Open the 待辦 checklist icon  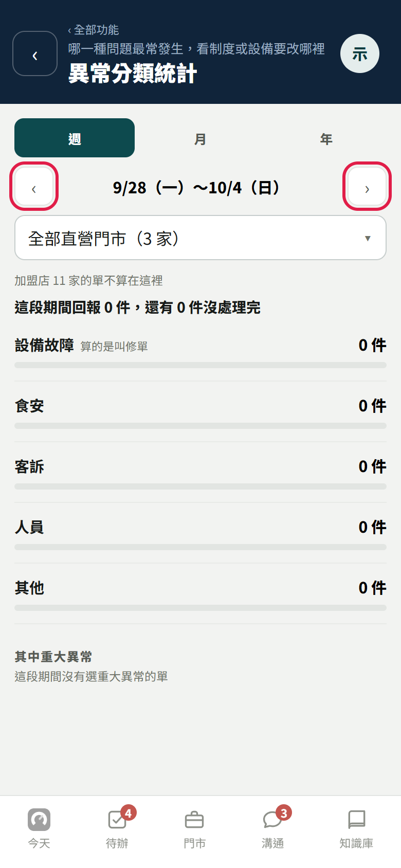pyautogui.click(x=117, y=820)
